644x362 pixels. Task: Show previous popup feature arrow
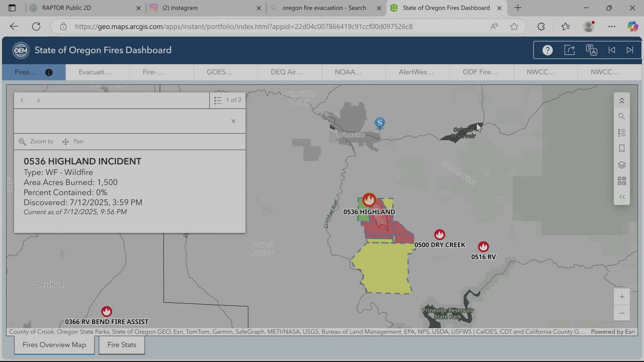coord(22,100)
